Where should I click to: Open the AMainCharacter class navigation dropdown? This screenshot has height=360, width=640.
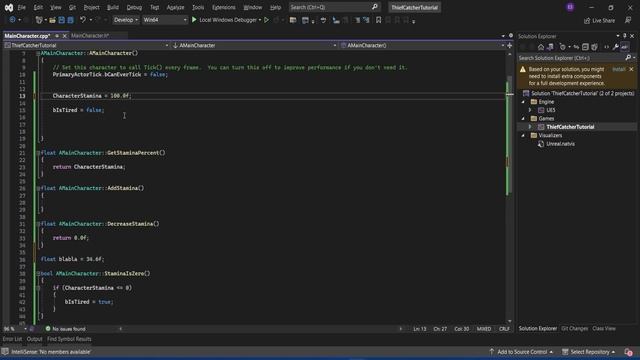[254, 46]
